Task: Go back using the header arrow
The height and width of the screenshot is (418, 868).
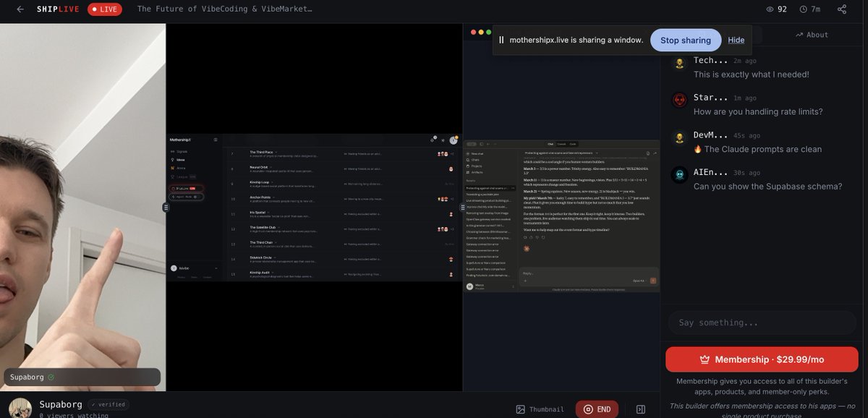Action: 20,9
